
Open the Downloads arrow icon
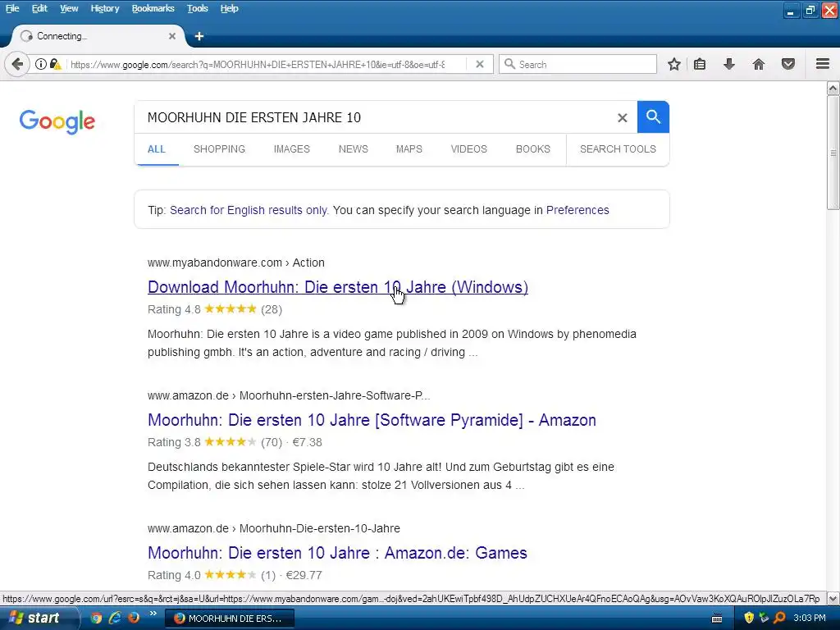coord(729,64)
